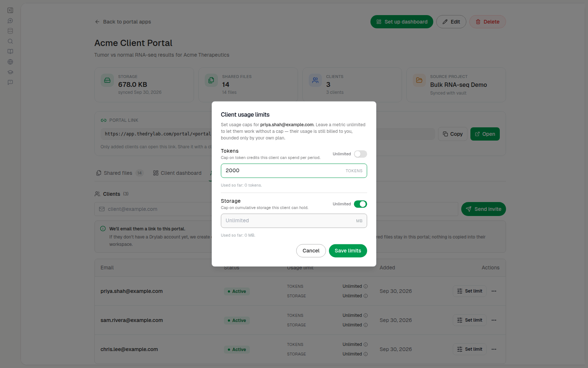
Task: Open the feedback message icon in sidebar
Action: [10, 82]
